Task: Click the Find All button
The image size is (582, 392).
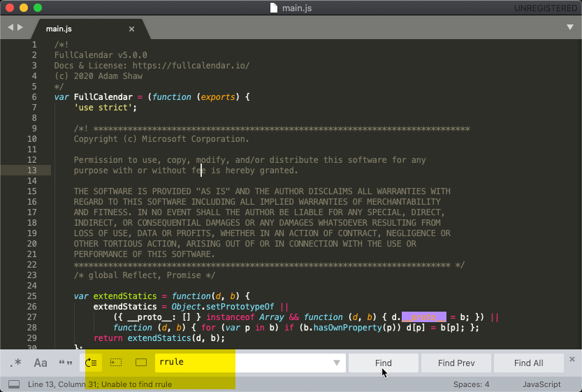Action: pyautogui.click(x=528, y=363)
